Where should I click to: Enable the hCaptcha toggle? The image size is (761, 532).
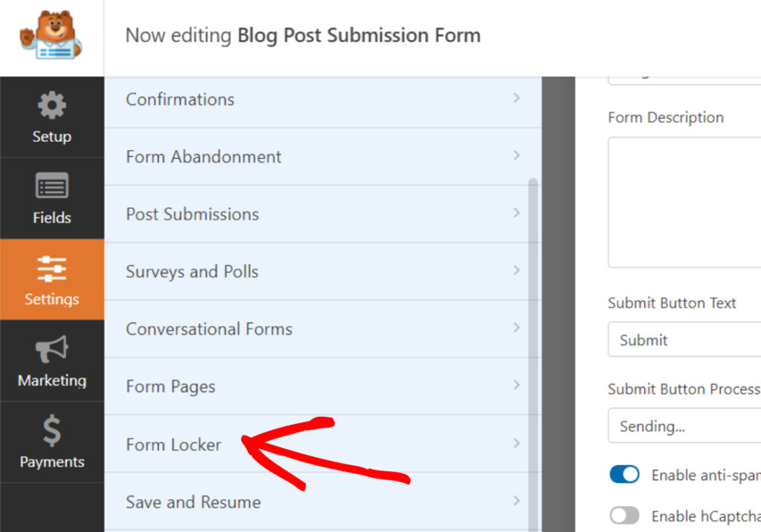pos(624,515)
